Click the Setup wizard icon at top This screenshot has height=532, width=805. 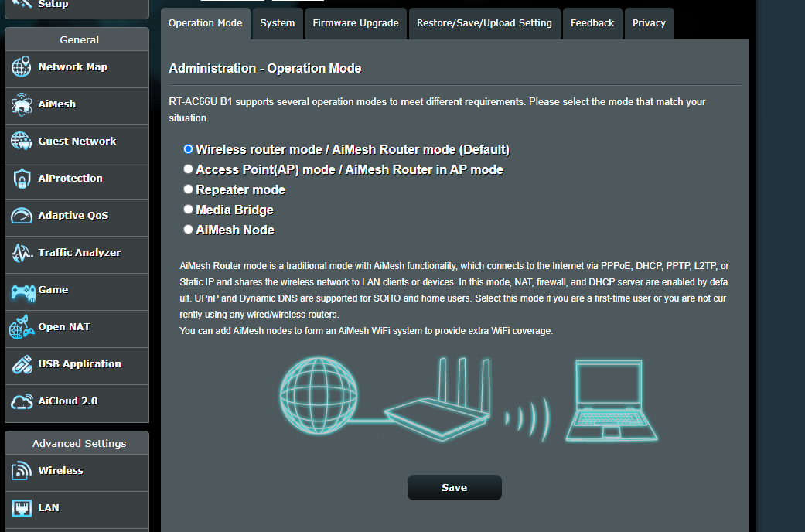(22, 4)
